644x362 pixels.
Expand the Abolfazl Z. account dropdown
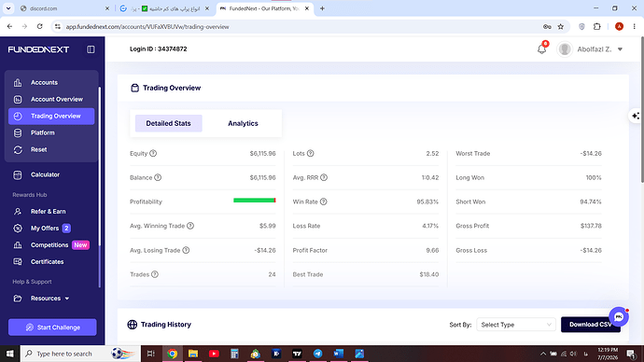[x=620, y=49]
